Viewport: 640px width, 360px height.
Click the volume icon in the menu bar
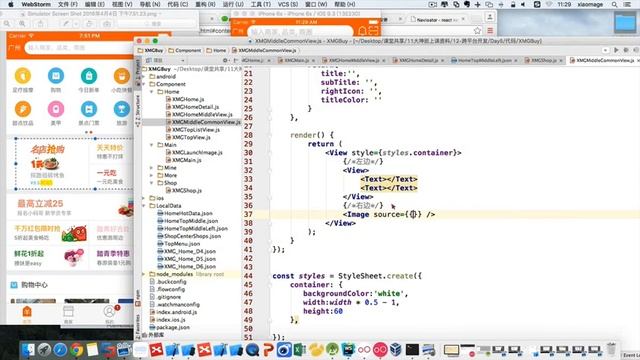click(523, 4)
